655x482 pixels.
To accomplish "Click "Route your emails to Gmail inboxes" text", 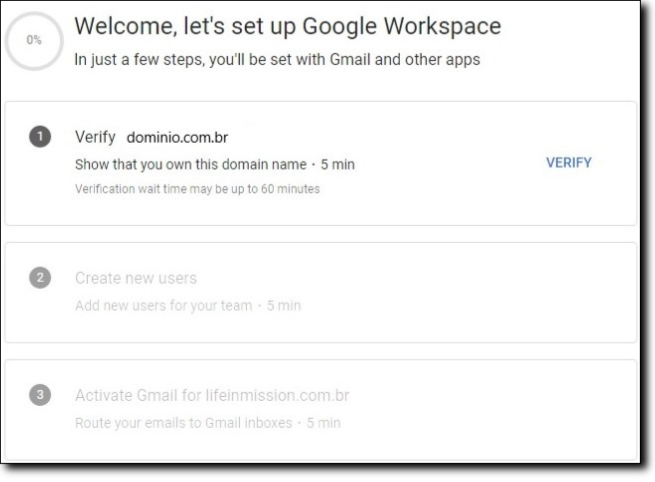I will 184,422.
